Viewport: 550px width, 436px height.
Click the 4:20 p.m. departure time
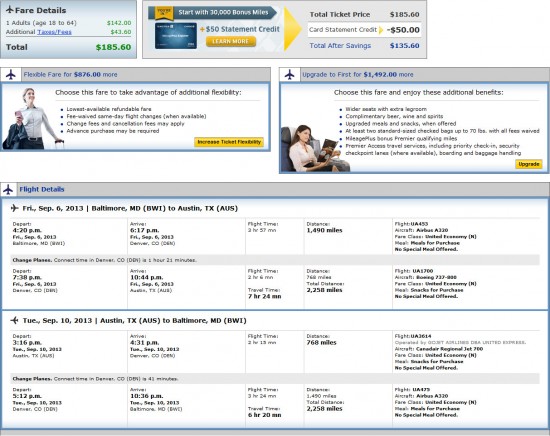[27, 230]
